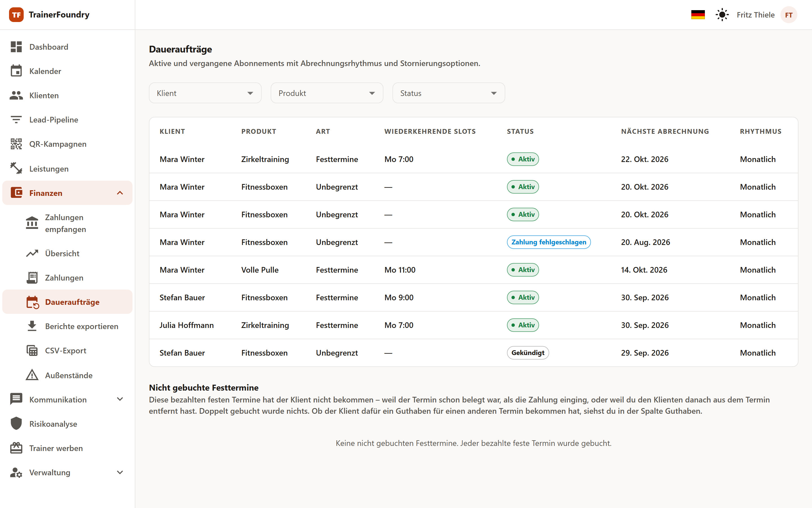Open the FT user avatar

point(789,15)
